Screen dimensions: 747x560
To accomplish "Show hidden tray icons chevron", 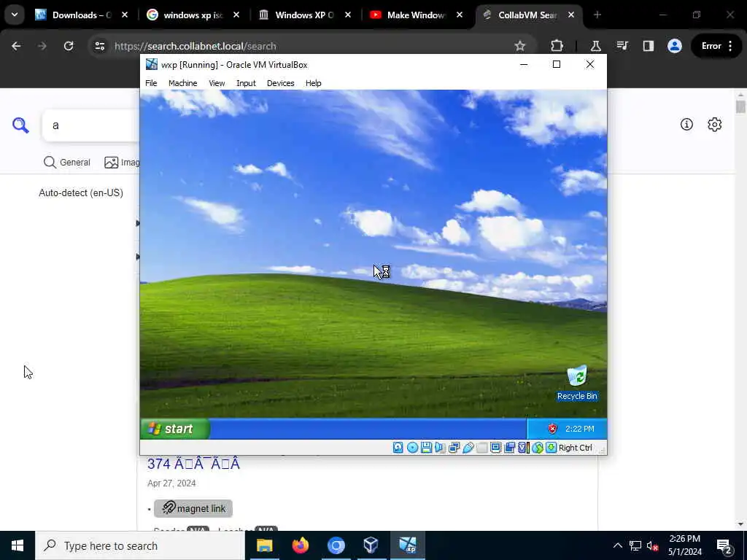I will point(617,545).
